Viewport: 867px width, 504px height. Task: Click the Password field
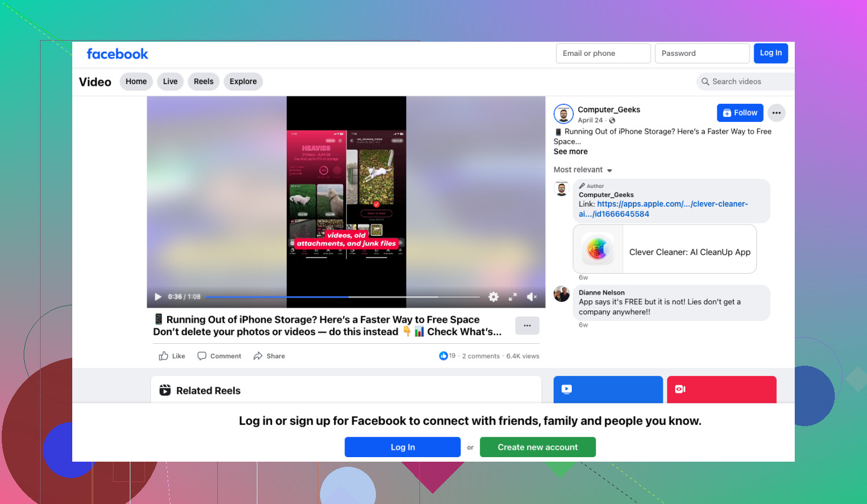tap(702, 53)
